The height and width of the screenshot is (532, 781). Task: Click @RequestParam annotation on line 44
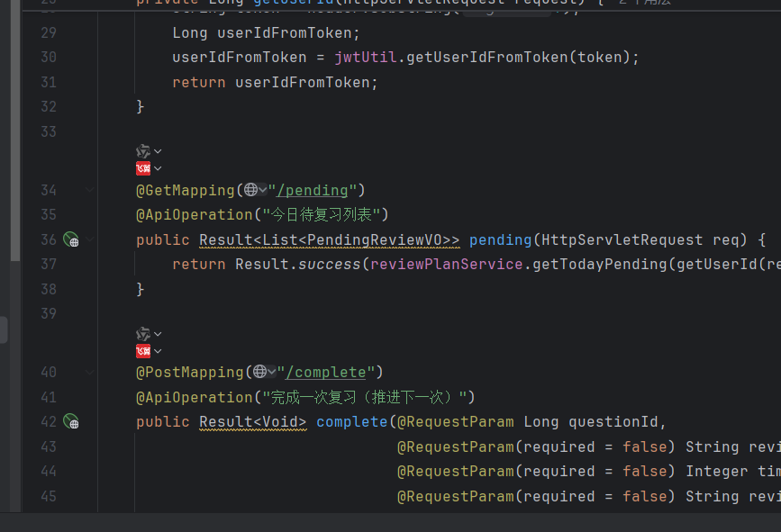455,472
